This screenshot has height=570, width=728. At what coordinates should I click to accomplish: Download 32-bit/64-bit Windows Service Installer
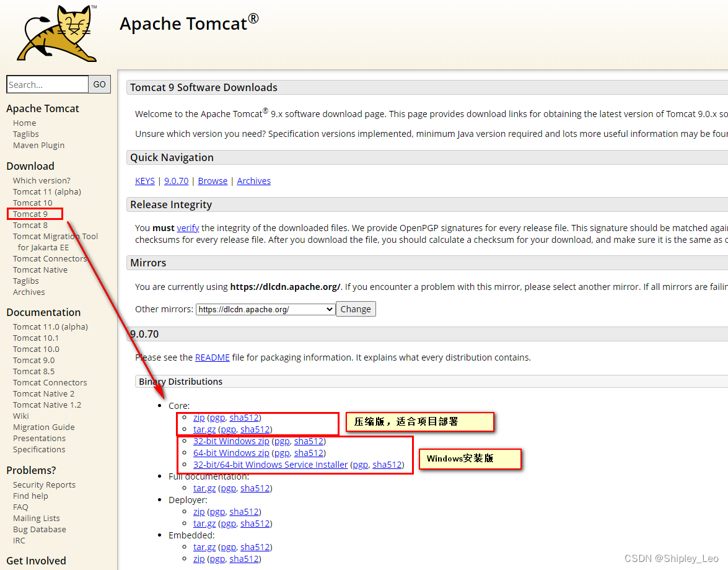(270, 465)
